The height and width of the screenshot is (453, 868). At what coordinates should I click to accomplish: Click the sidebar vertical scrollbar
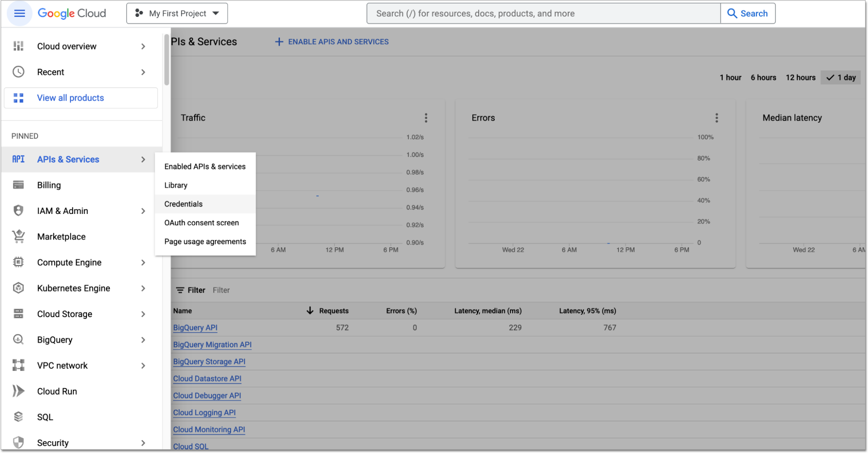[167, 61]
